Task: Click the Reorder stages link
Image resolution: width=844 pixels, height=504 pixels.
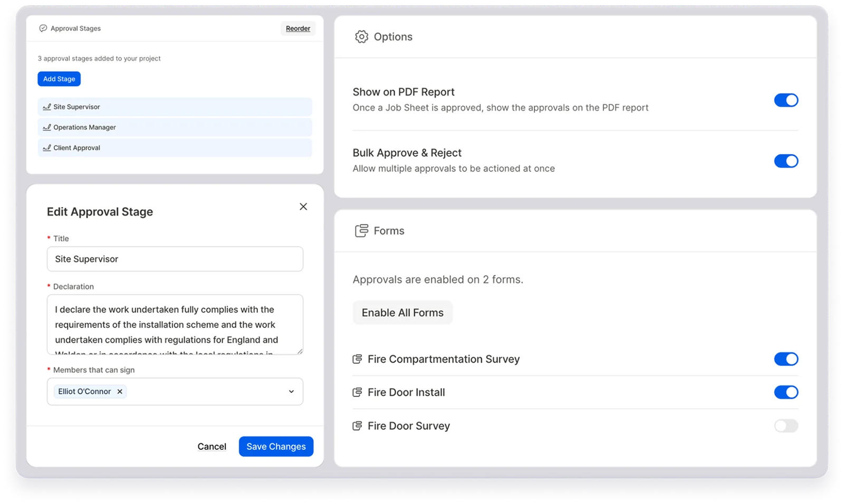Action: tap(298, 28)
